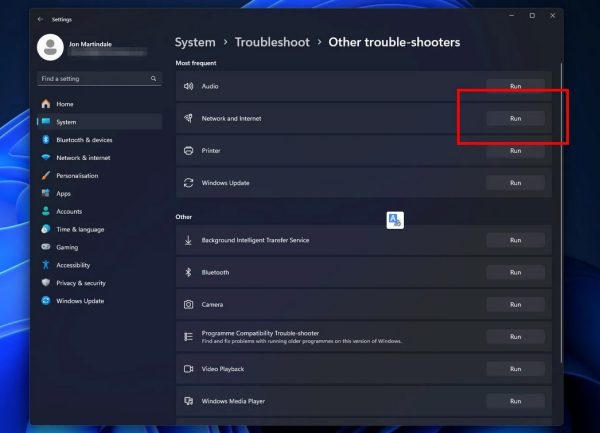Run the Audio troubleshooter
The height and width of the screenshot is (433, 600).
click(x=515, y=86)
